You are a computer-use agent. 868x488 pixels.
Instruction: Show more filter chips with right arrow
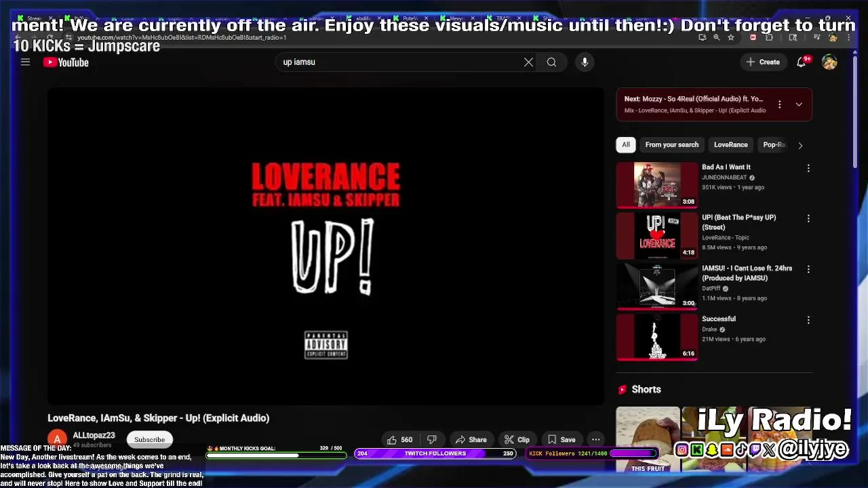(x=800, y=145)
